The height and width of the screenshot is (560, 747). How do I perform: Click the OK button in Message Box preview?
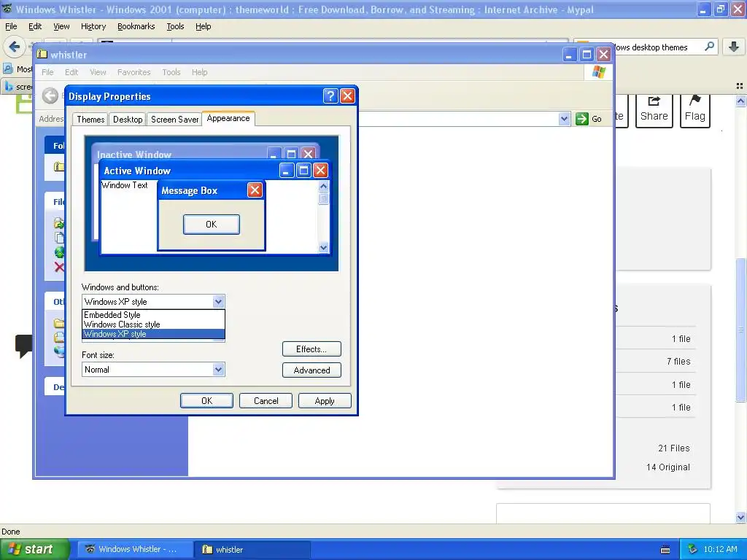(x=212, y=225)
